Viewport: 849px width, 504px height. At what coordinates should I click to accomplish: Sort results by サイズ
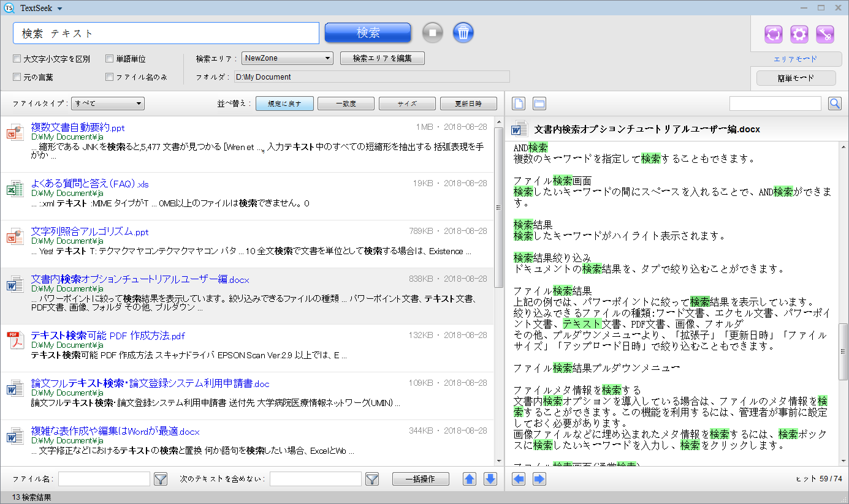(407, 103)
